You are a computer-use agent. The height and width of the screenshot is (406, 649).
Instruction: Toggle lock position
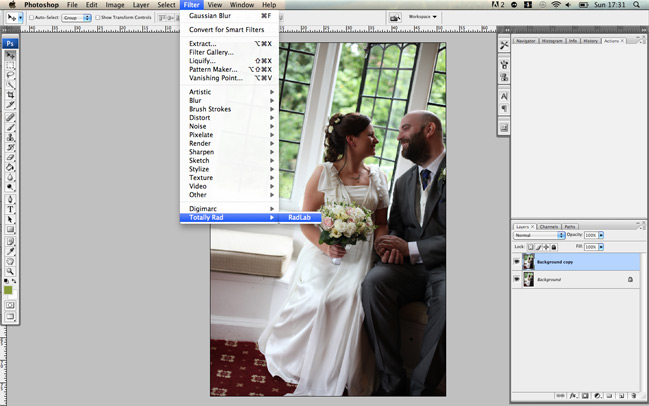click(x=546, y=247)
